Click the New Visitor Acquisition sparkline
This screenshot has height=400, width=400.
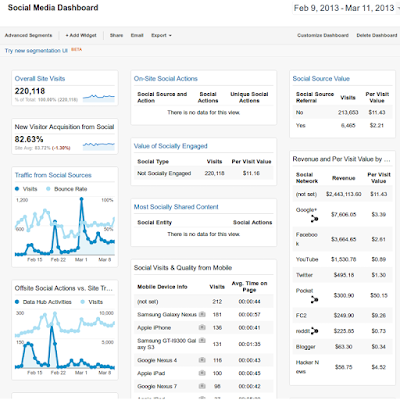[x=99, y=146]
